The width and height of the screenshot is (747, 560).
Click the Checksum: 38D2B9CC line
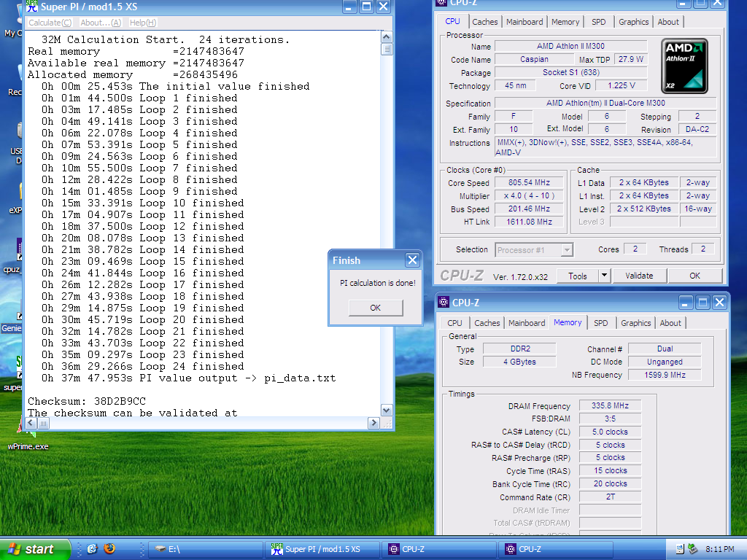point(87,402)
